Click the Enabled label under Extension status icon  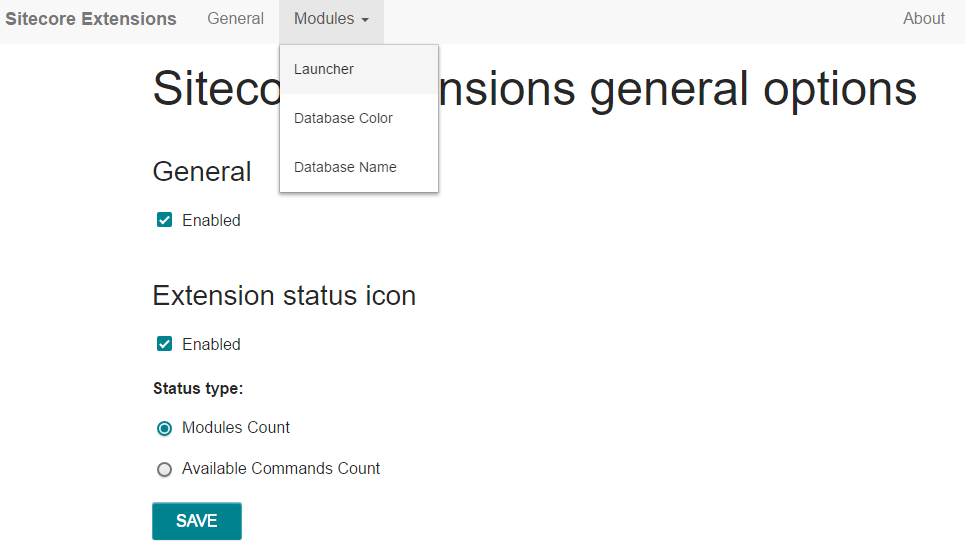tap(211, 344)
